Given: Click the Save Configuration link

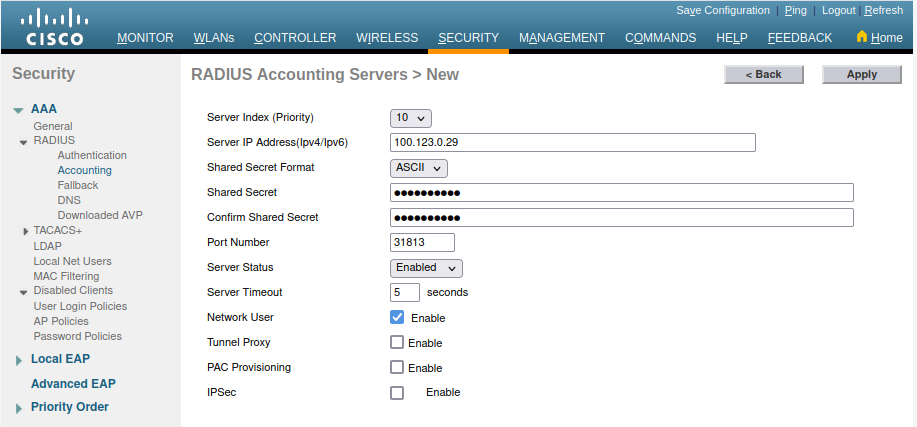Looking at the screenshot, I should click(x=723, y=10).
